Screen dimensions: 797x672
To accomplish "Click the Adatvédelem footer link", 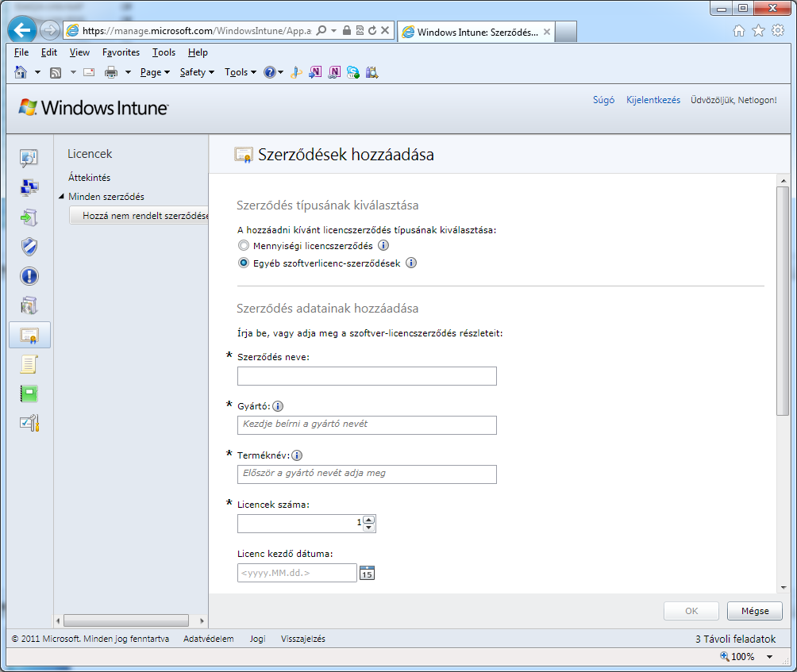I will pyautogui.click(x=209, y=639).
